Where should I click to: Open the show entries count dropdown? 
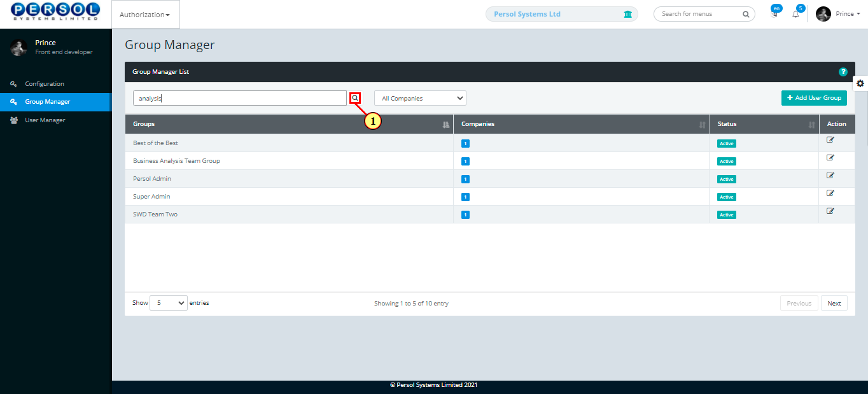click(x=169, y=303)
